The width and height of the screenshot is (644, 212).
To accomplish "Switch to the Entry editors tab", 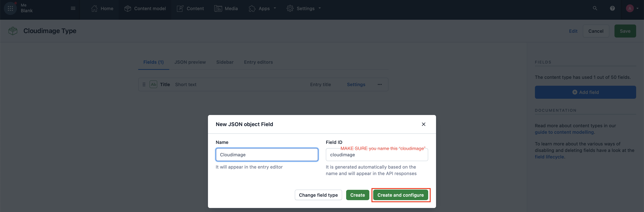I will point(258,62).
